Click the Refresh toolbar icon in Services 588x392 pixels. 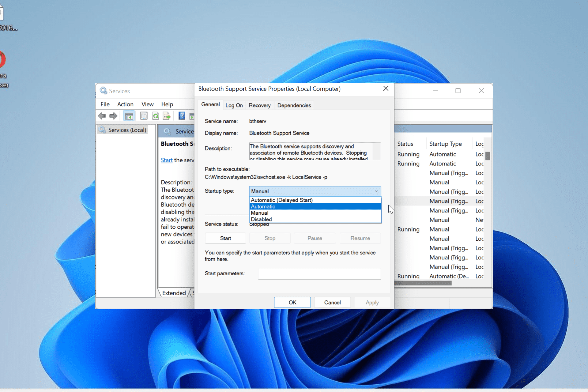(156, 116)
